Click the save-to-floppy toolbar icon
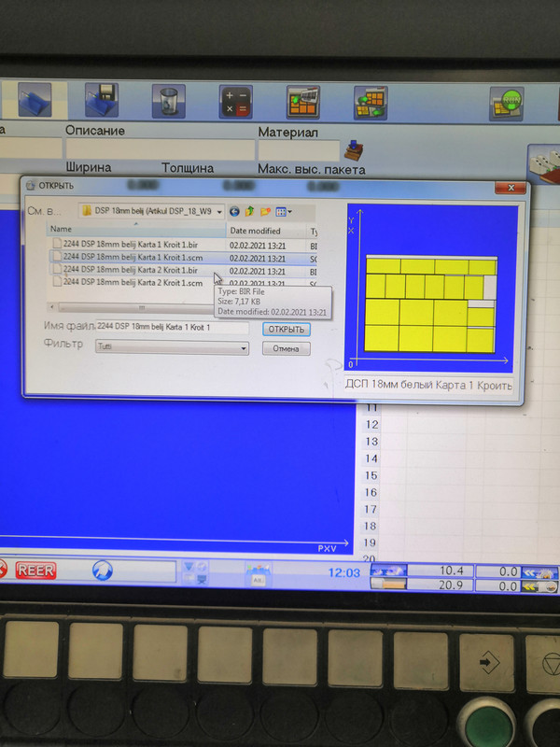 point(102,100)
